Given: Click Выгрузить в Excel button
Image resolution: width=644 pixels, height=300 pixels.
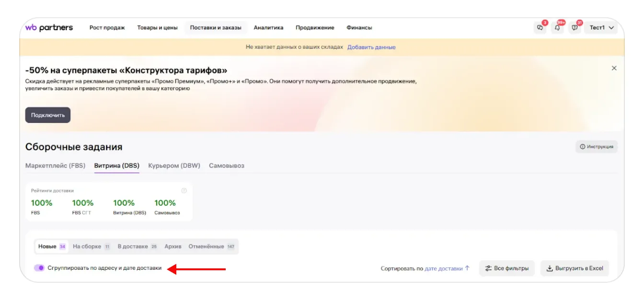Looking at the screenshot, I should click(x=575, y=268).
